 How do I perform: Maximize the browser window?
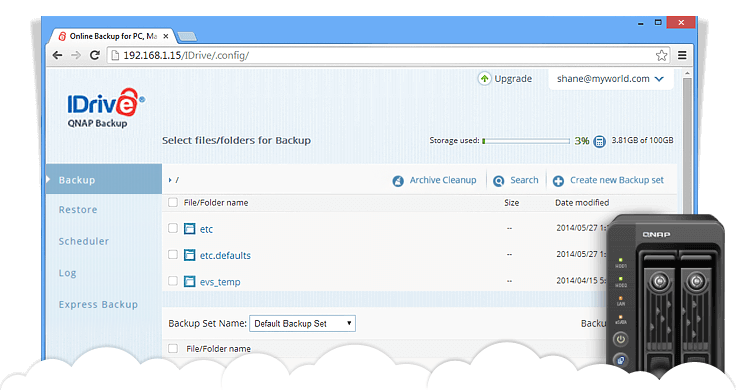658,22
